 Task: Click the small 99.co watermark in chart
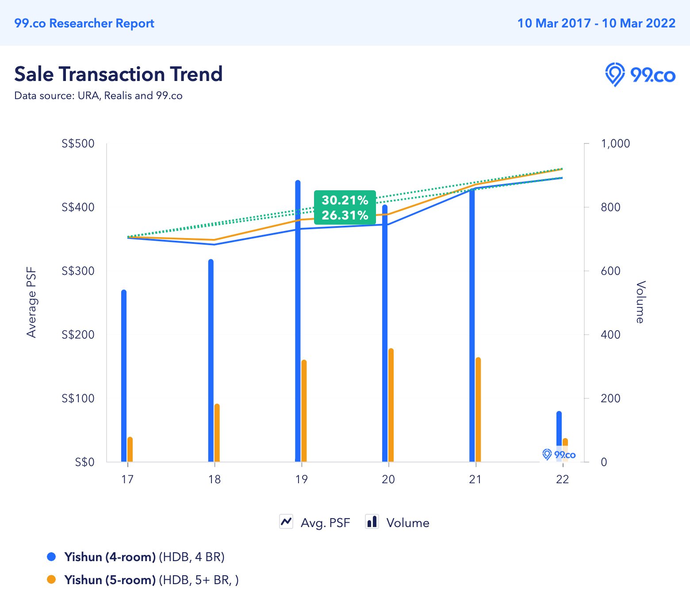[559, 454]
